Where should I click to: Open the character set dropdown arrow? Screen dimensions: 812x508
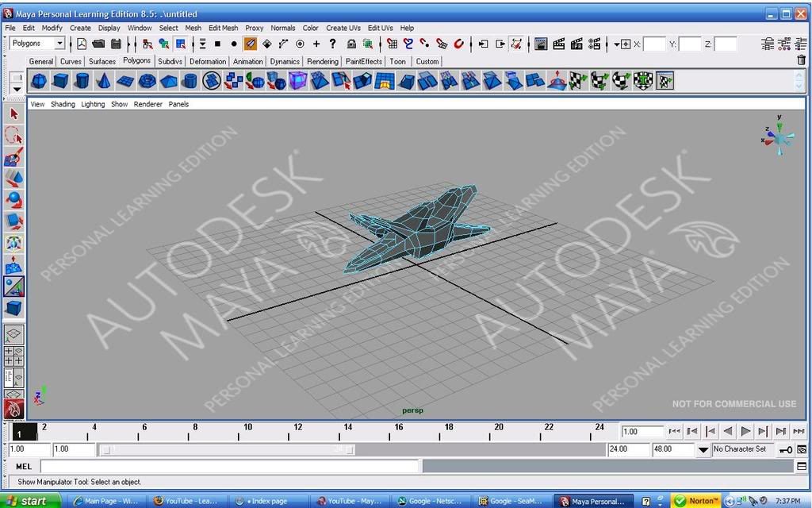(x=703, y=449)
